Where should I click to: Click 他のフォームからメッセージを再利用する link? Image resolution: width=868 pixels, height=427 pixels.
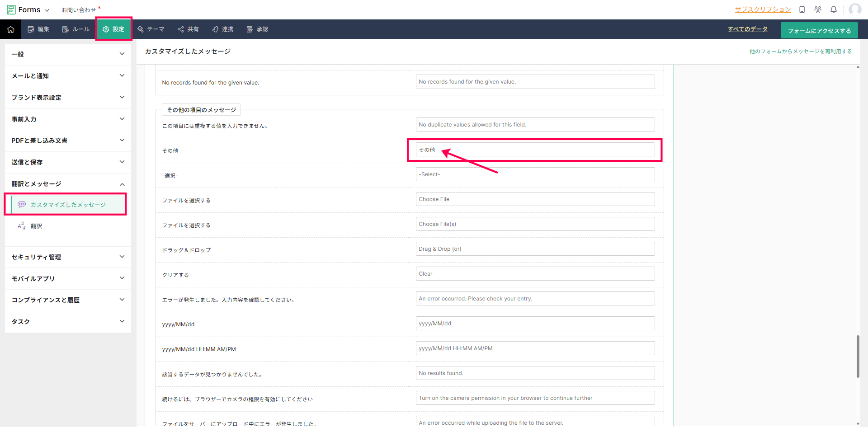point(800,52)
